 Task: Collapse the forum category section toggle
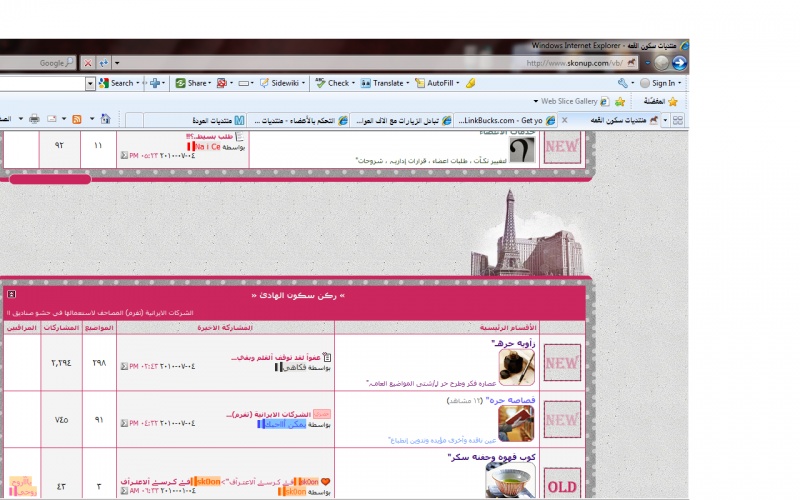coord(11,294)
